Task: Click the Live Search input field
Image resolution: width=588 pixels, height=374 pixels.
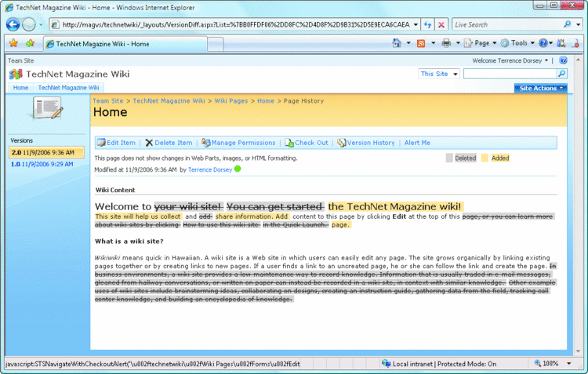Action: coord(507,25)
